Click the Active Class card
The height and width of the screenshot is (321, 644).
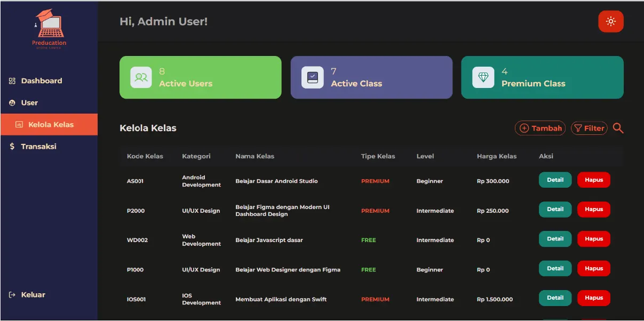tap(371, 77)
